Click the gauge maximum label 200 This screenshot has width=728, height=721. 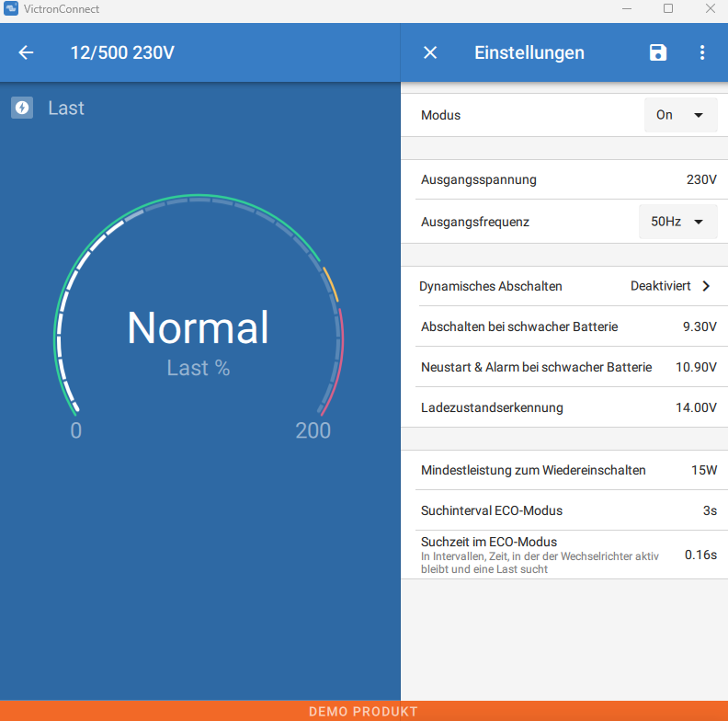pyautogui.click(x=313, y=430)
